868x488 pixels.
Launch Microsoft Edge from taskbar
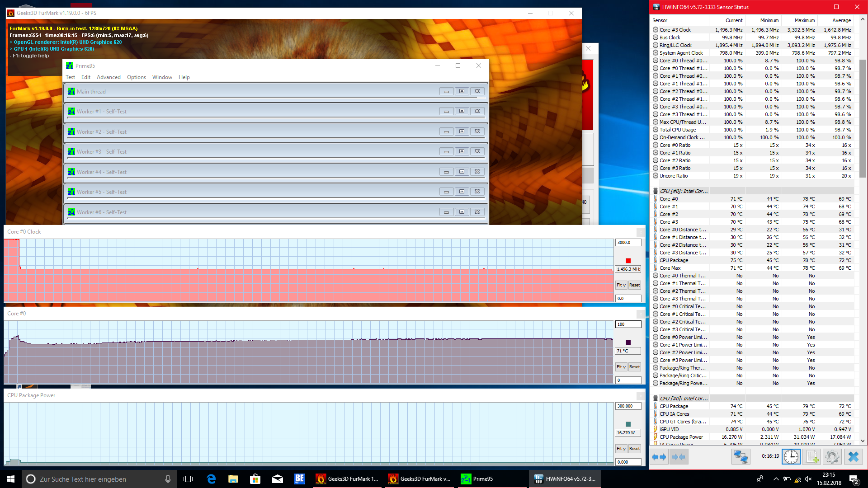[x=211, y=479]
